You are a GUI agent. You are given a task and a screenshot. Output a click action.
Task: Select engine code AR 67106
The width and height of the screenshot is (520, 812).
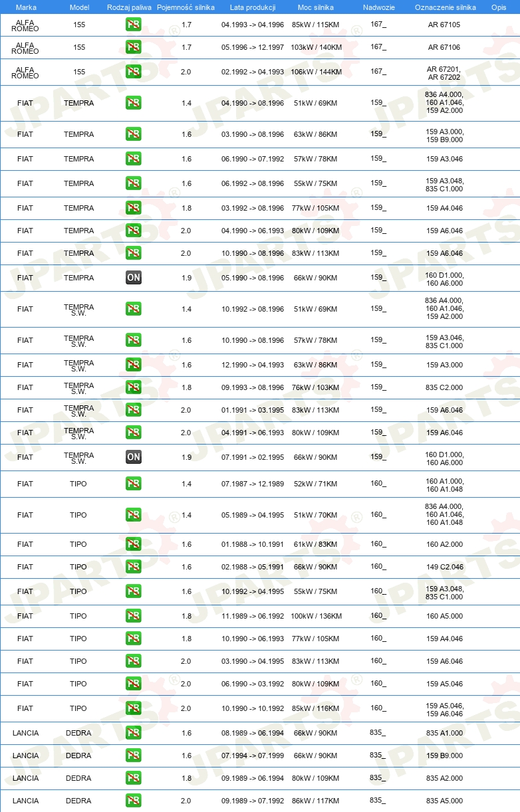coord(445,47)
